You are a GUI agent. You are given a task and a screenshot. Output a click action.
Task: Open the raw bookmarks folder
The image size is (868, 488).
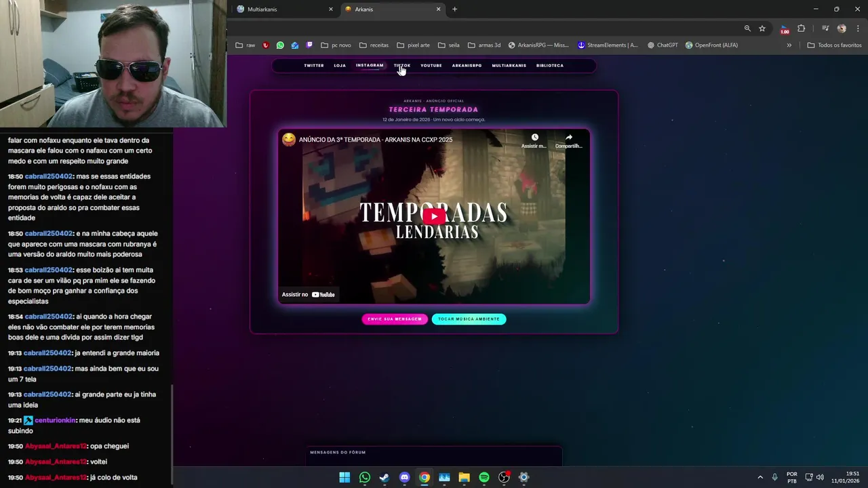245,45
